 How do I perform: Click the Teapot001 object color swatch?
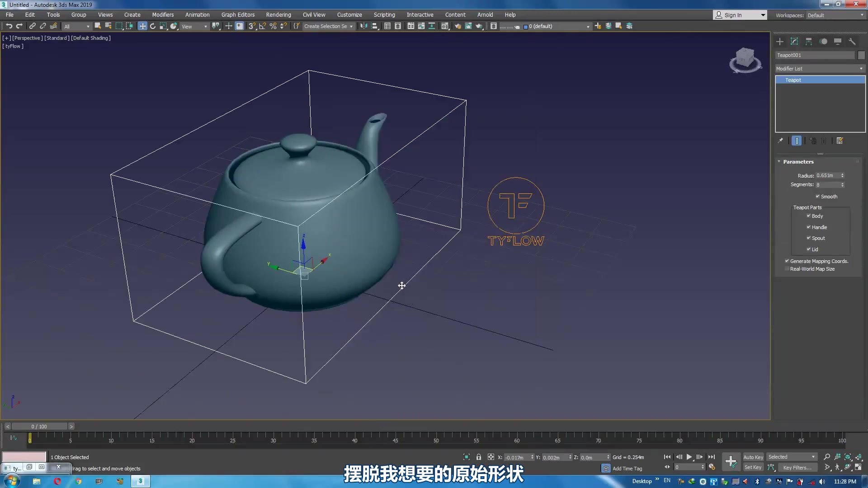[x=861, y=55]
